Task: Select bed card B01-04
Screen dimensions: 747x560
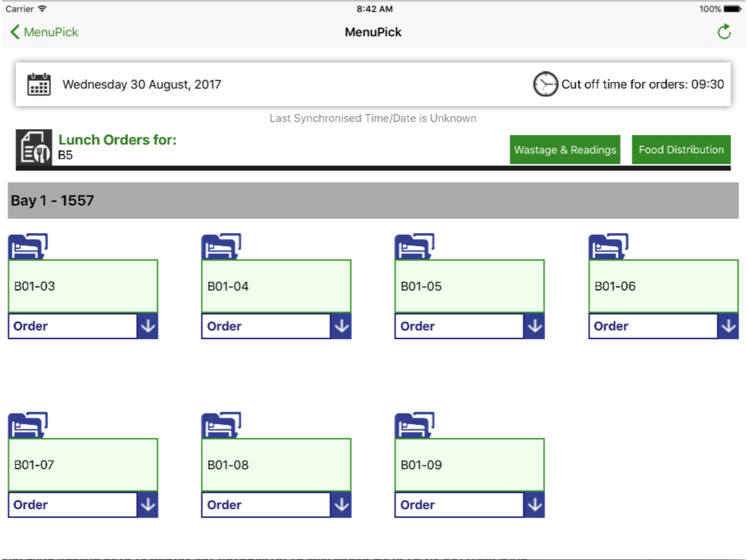Action: (x=276, y=286)
